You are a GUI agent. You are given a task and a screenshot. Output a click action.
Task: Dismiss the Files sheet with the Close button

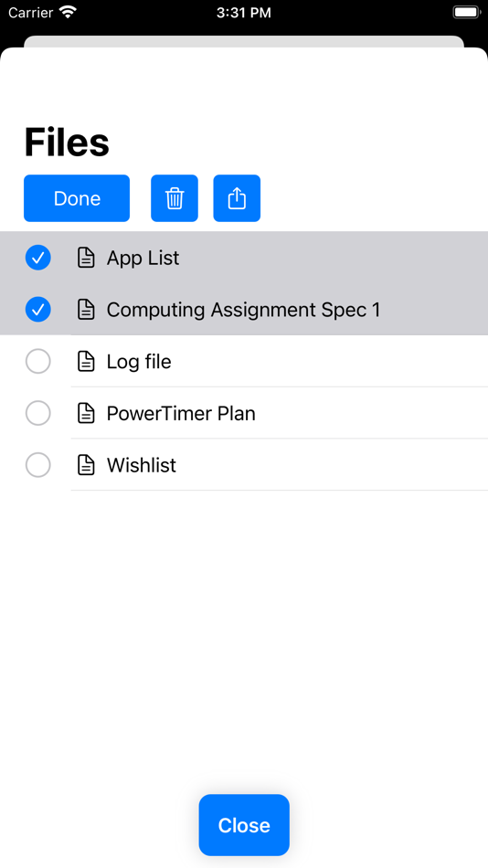click(x=244, y=825)
